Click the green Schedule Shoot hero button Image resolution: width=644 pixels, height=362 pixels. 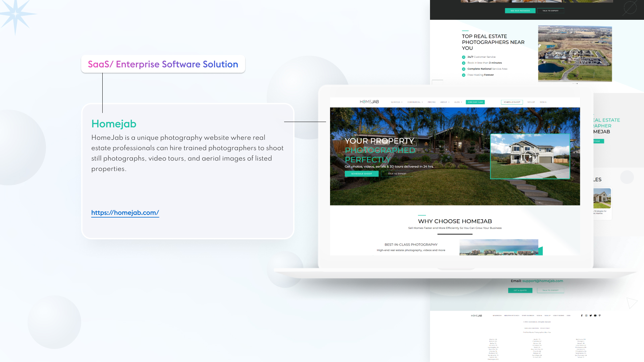coord(362,174)
